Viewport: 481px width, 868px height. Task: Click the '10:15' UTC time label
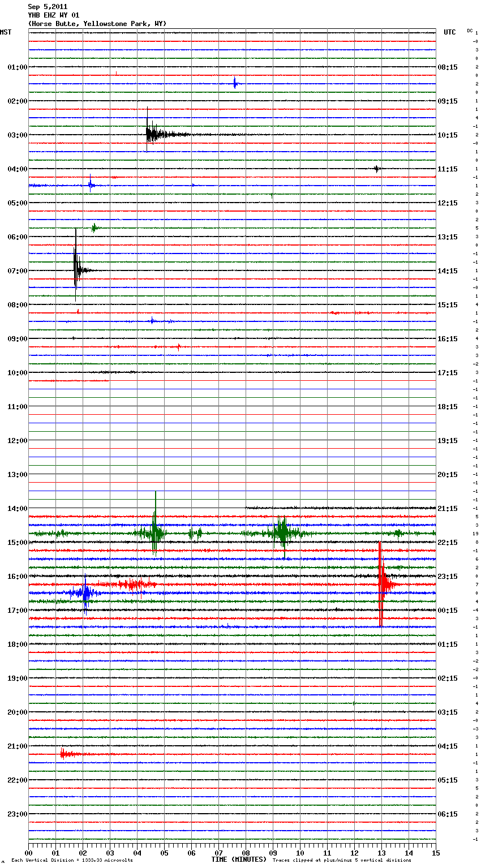point(448,135)
